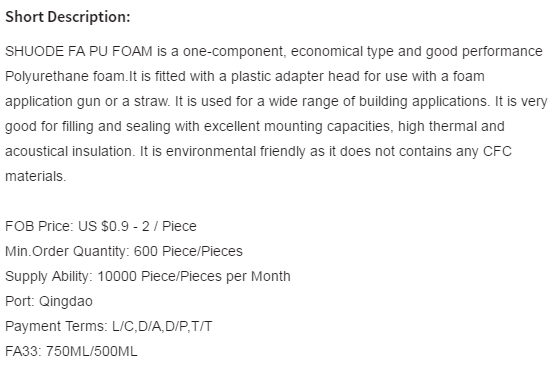Click the Port Qingdao line
The height and width of the screenshot is (374, 556).
[49, 301]
